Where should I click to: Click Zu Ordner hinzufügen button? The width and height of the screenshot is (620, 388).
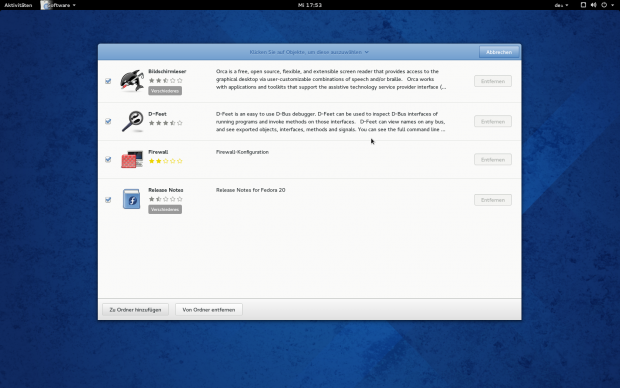click(135, 310)
